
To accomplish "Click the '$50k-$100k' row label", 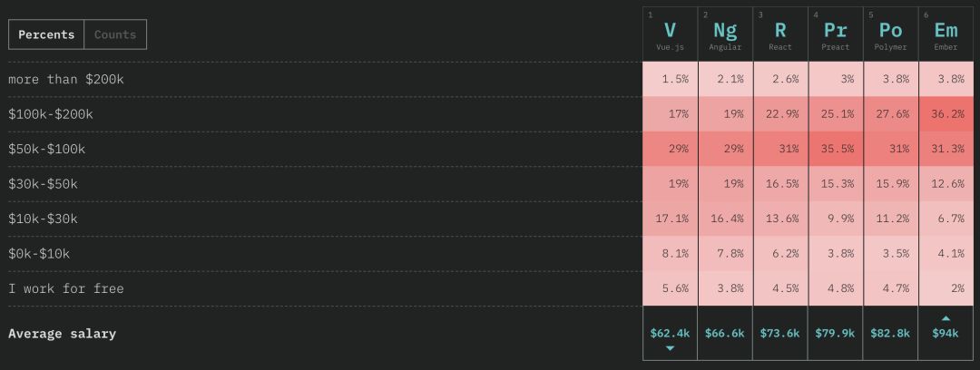I will click(47, 149).
